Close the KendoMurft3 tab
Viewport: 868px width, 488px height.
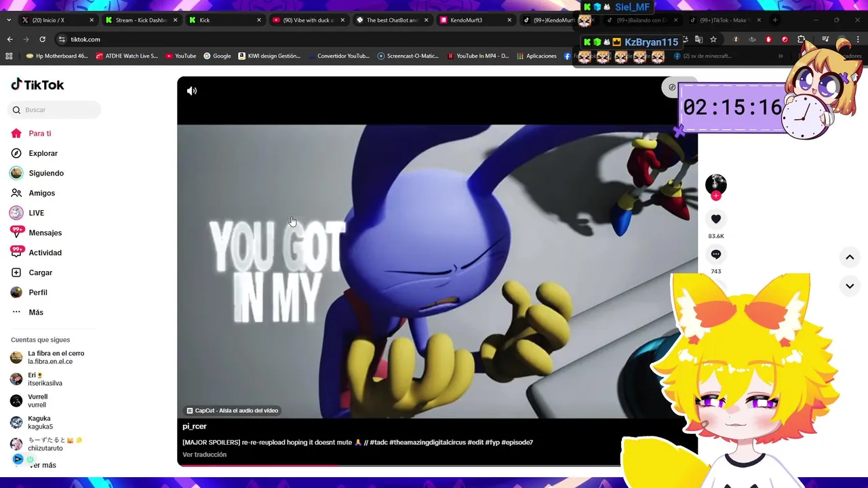[x=509, y=20]
